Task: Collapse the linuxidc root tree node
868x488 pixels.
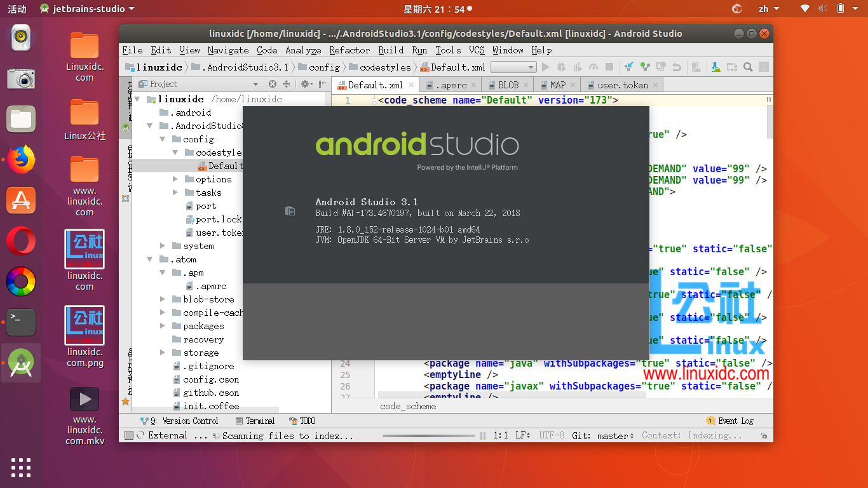Action: click(137, 99)
